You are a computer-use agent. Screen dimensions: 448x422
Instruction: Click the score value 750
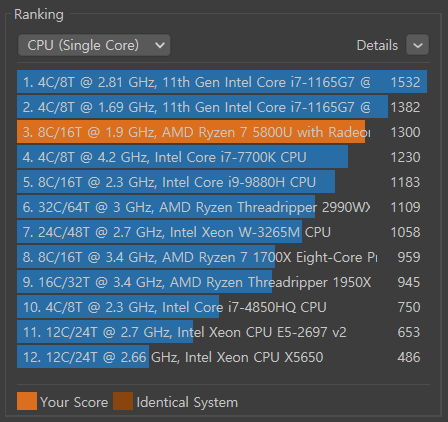click(409, 307)
